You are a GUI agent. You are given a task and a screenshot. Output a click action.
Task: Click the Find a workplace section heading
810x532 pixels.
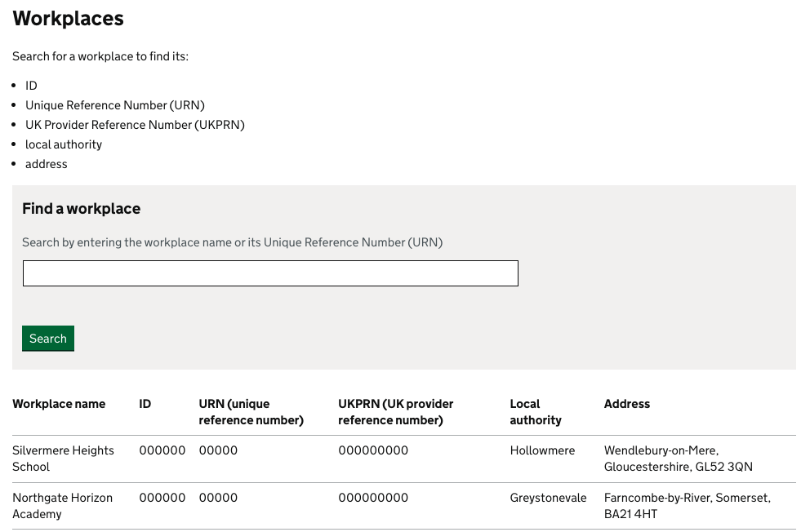click(82, 209)
